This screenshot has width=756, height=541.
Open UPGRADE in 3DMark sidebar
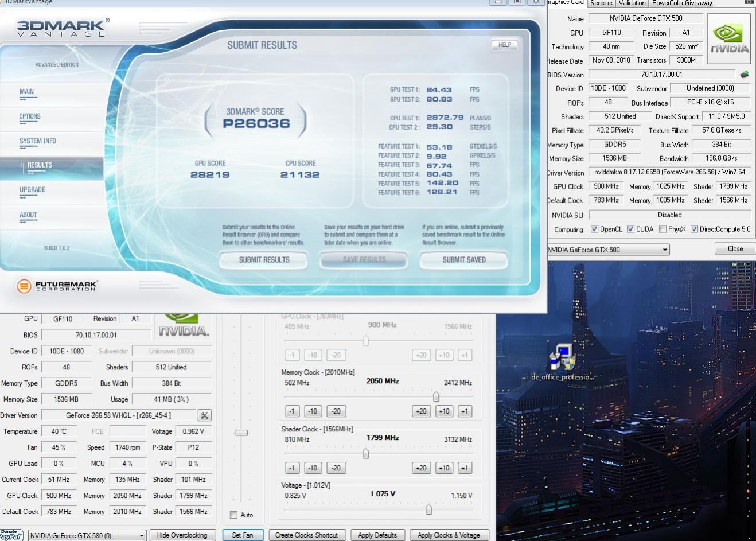(x=32, y=190)
